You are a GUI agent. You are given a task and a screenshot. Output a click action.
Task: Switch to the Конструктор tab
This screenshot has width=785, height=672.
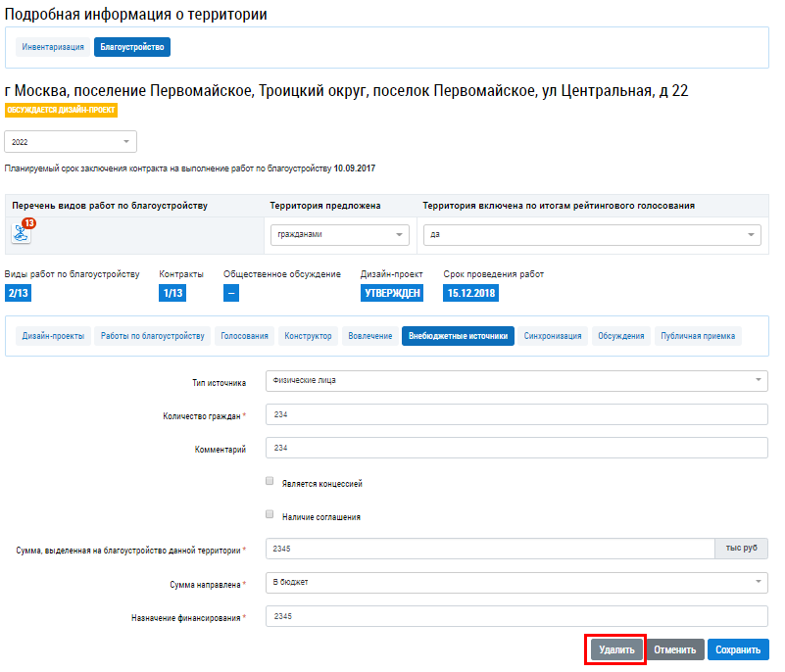(x=309, y=336)
